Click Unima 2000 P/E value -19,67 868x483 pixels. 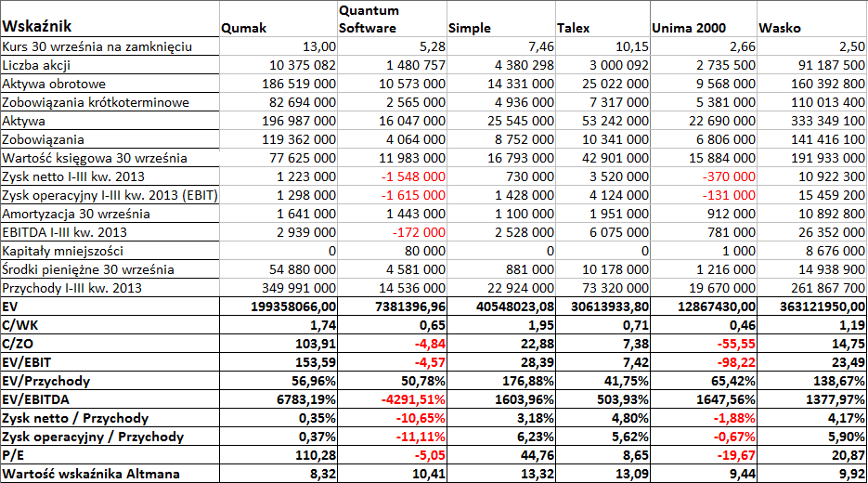coord(736,455)
